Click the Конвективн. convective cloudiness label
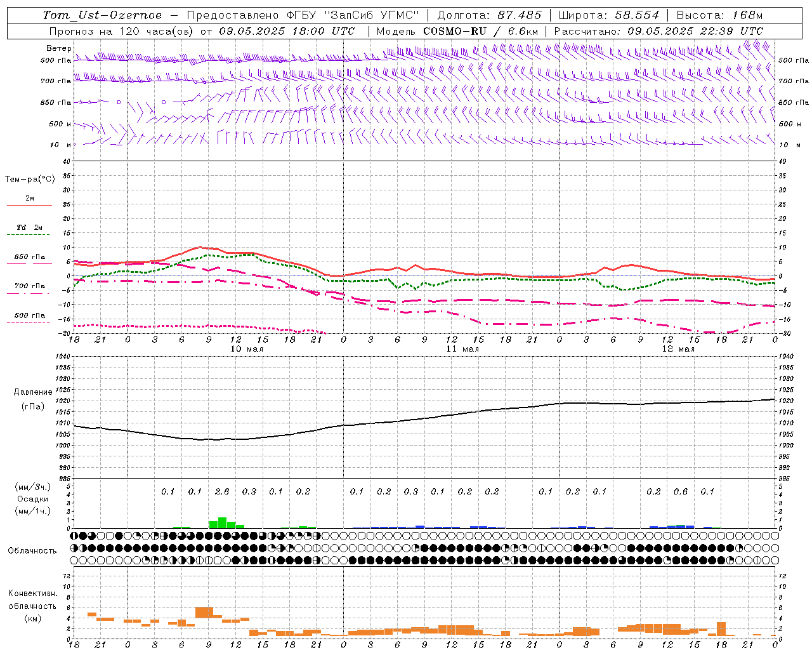 [x=32, y=594]
